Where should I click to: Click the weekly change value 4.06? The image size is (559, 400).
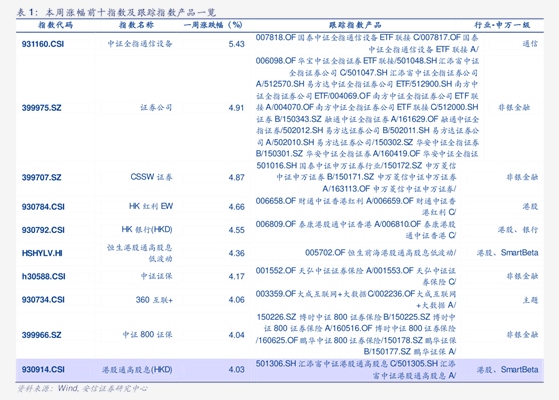(236, 299)
